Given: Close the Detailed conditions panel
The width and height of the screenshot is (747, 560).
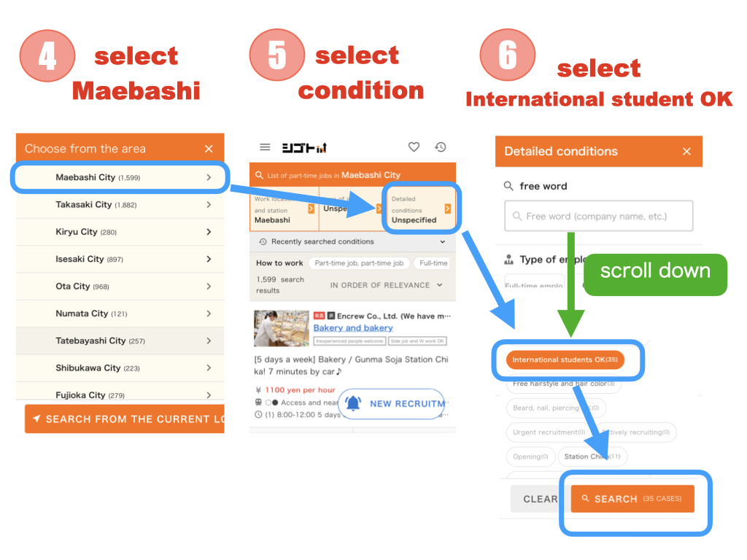Looking at the screenshot, I should (686, 152).
